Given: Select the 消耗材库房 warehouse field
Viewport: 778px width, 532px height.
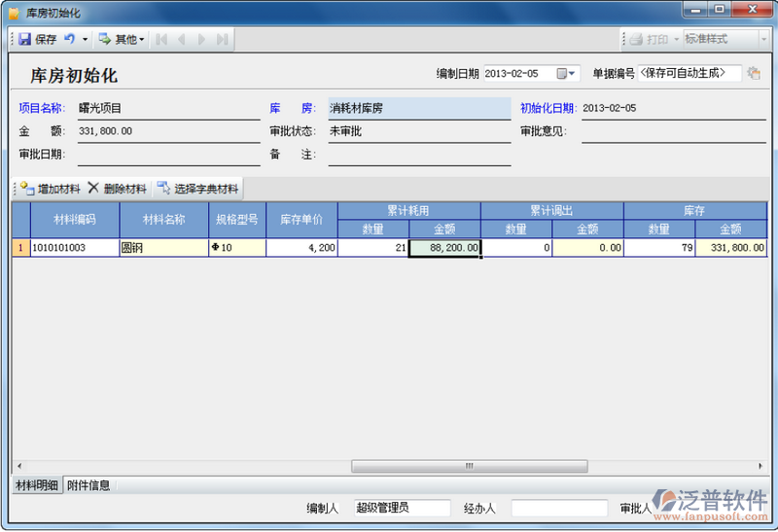Looking at the screenshot, I should pyautogui.click(x=418, y=108).
